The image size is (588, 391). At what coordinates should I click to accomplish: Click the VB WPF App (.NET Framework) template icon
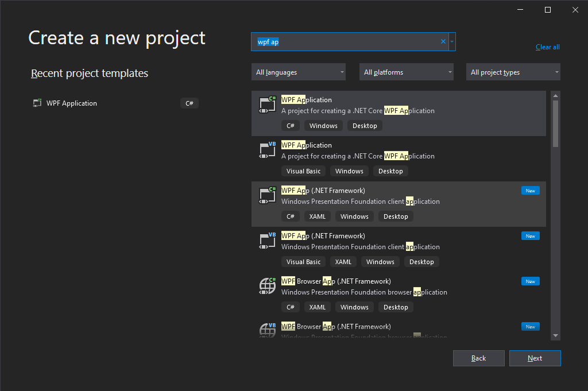pyautogui.click(x=268, y=241)
